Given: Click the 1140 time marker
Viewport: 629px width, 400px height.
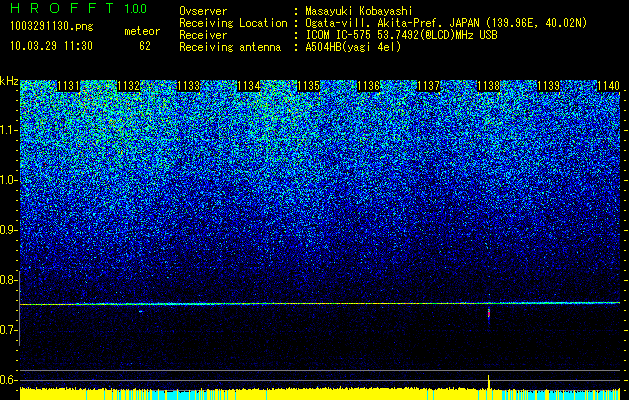Looking at the screenshot, I should [609, 86].
